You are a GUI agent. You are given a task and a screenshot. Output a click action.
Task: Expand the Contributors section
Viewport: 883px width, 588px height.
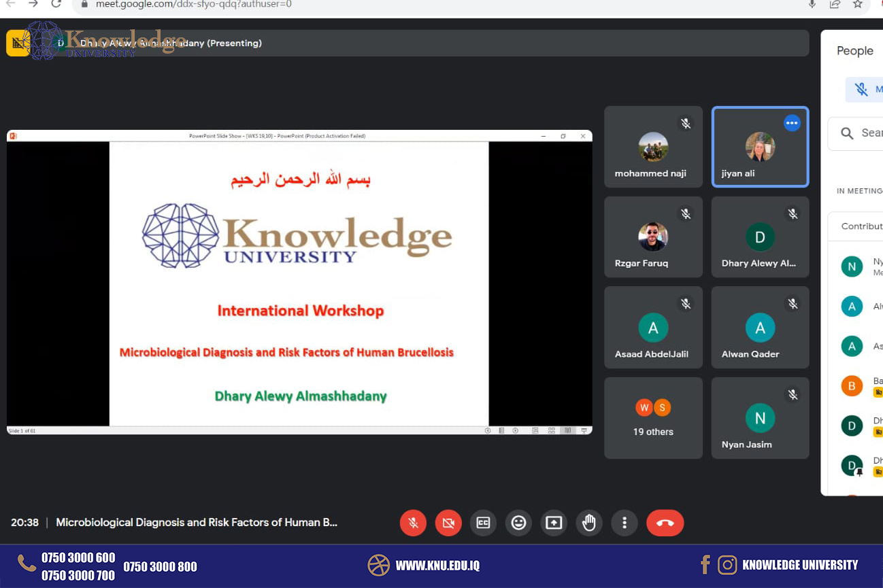tap(856, 226)
